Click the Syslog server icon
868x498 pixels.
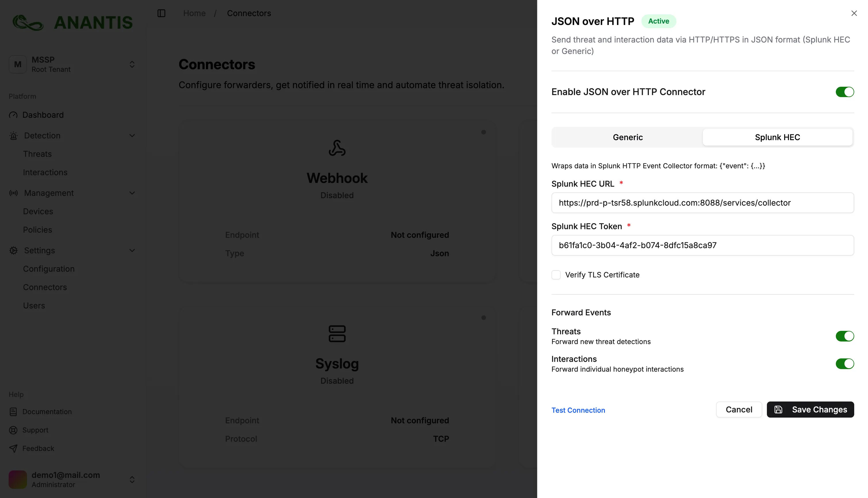(337, 333)
